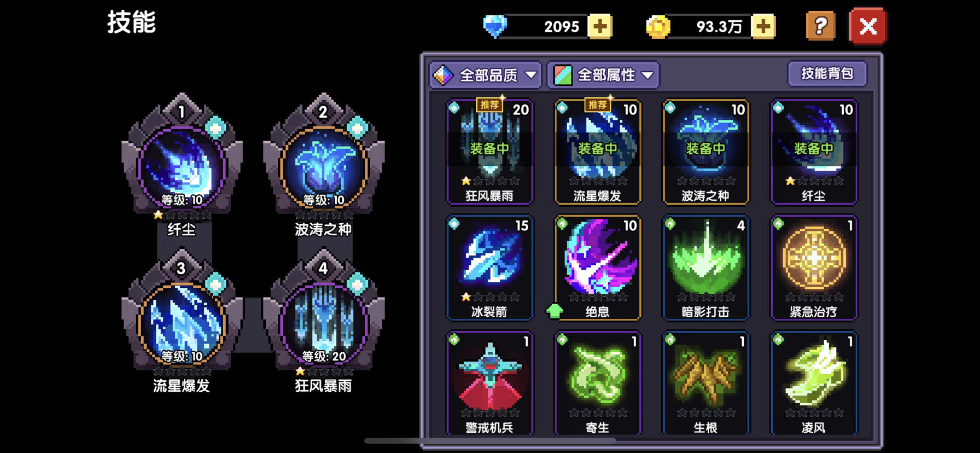Open the help question mark button

coord(820,26)
